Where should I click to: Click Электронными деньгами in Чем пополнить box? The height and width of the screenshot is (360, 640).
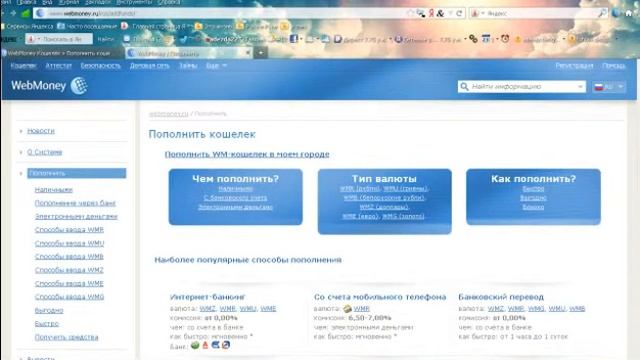[x=236, y=207]
